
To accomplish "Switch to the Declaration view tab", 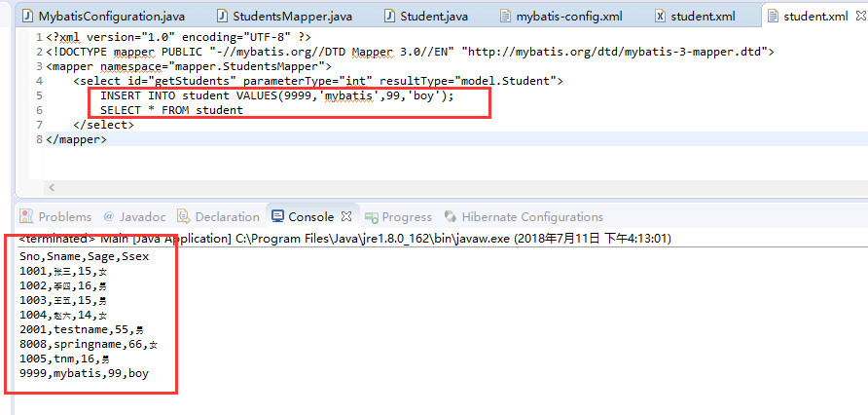I will (227, 217).
